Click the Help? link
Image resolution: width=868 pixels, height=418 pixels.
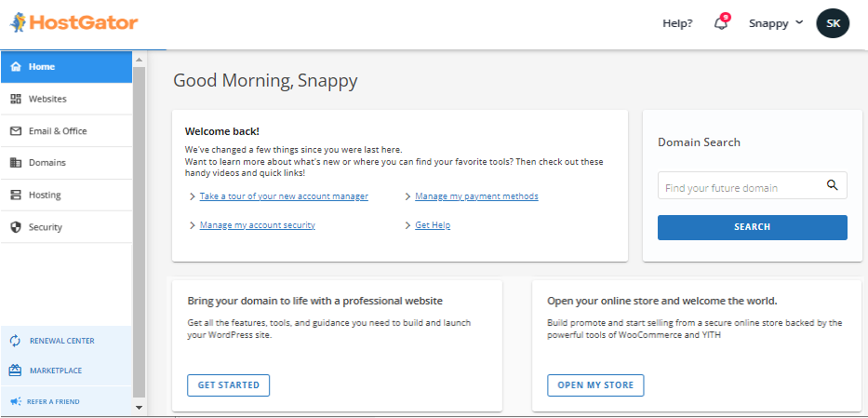tap(677, 24)
